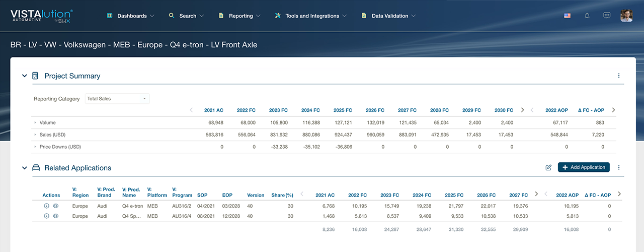Screen dimensions: 644x252
Task: Sort by Share (%) column header
Action: tap(282, 195)
